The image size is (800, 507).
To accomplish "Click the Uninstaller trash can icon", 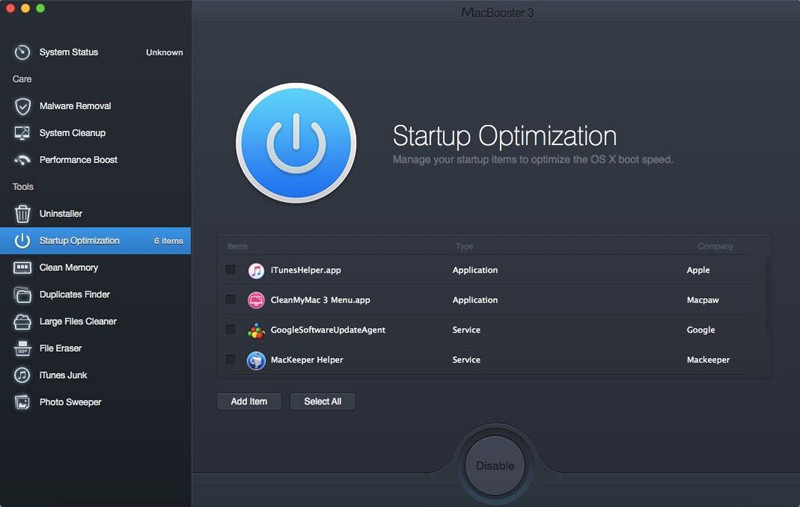I will (x=22, y=214).
